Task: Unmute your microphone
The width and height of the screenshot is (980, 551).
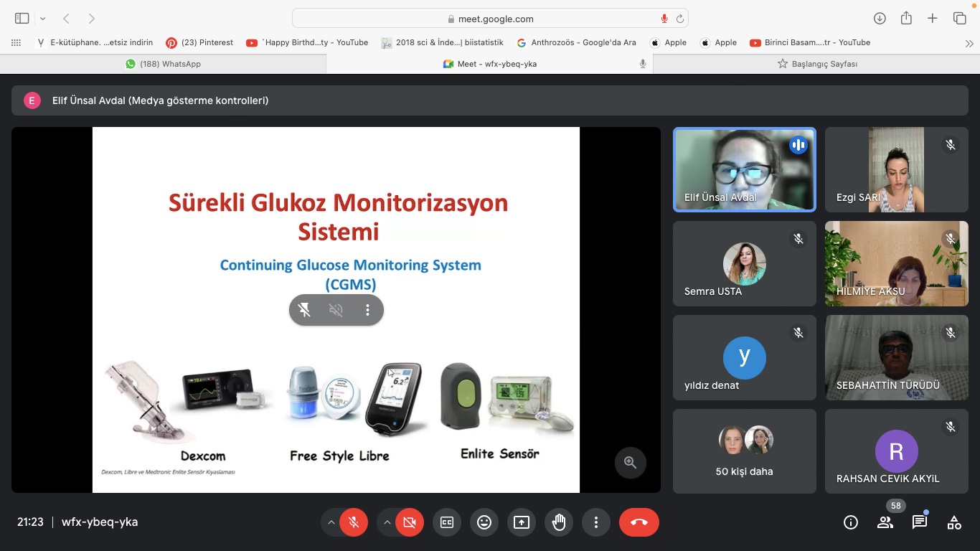Action: click(354, 522)
